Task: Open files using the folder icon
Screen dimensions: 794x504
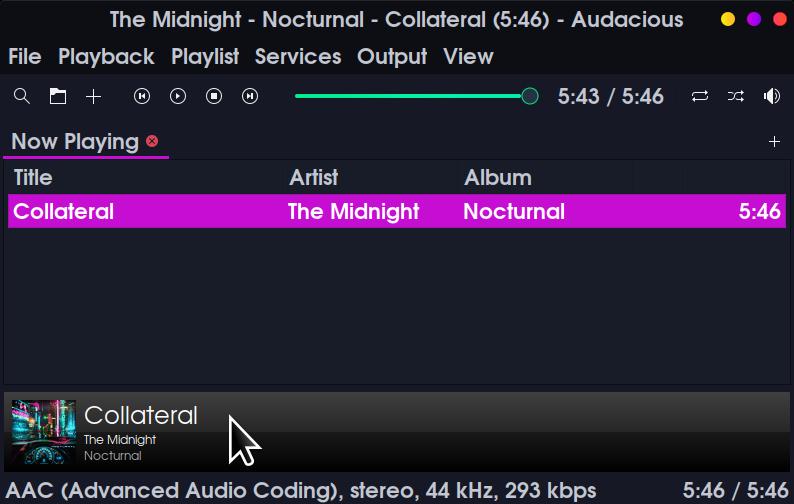Action: pyautogui.click(x=58, y=96)
